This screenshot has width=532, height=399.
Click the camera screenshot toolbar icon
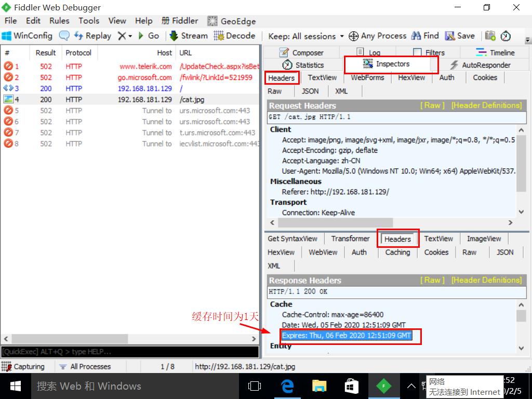coord(490,36)
